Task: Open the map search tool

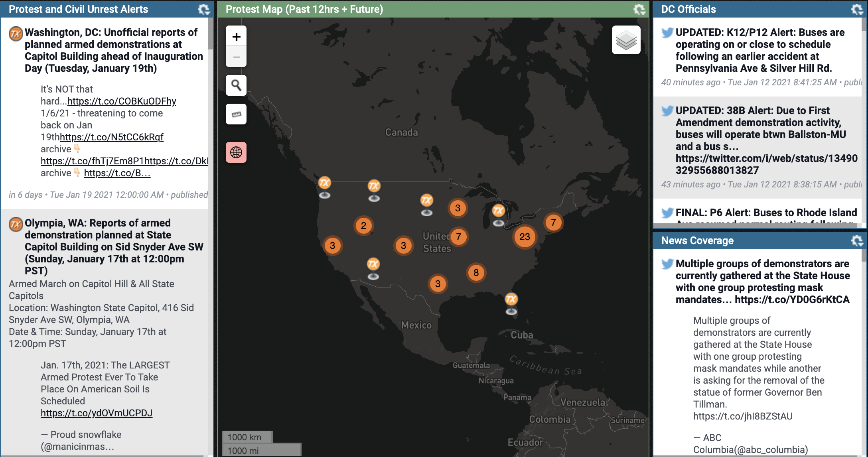Action: 236,85
